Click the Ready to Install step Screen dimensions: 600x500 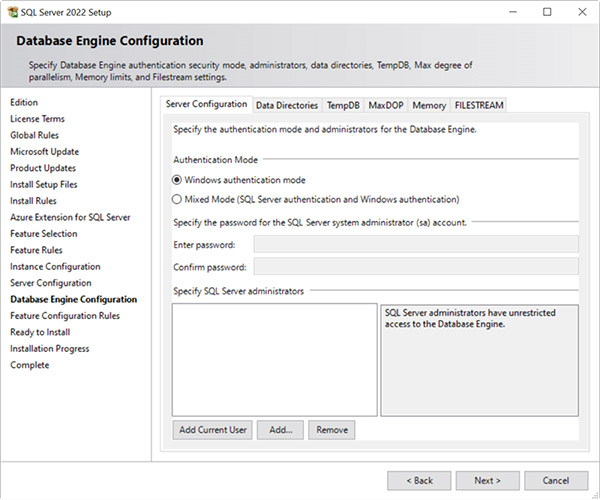pyautogui.click(x=40, y=332)
